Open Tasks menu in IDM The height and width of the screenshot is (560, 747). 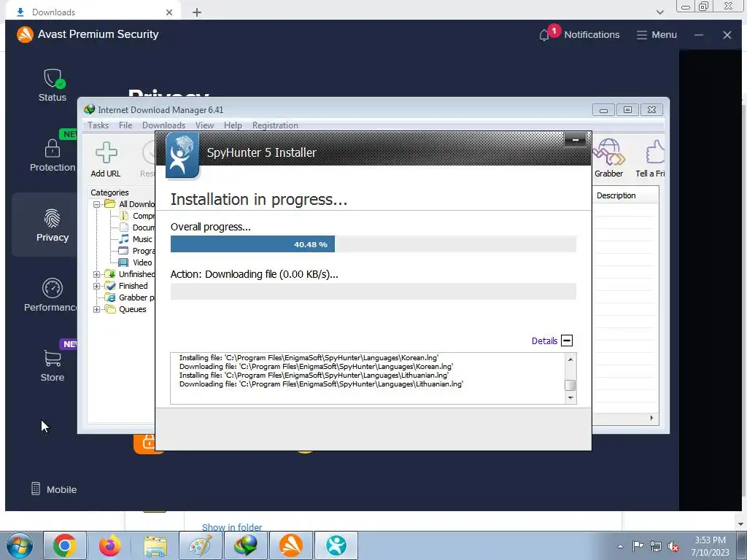[x=98, y=125]
